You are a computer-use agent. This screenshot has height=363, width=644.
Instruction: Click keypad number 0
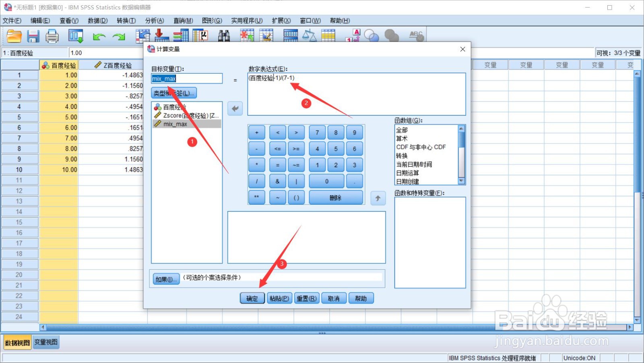pos(327,181)
